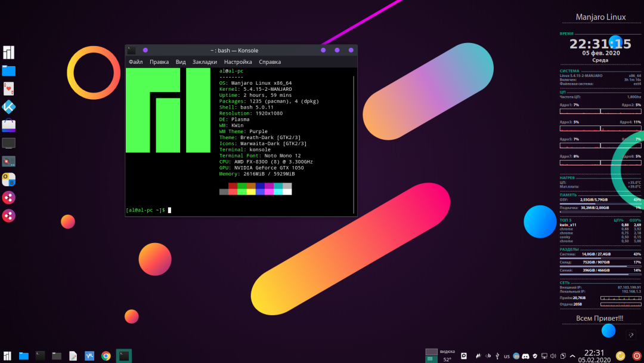Viewport: 644px width, 363px height.
Task: Switch the keyboard layout labeled us
Action: tap(506, 355)
